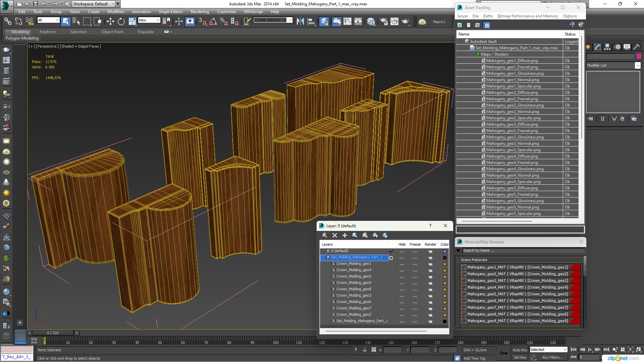
Task: Choose the Select and Scale tool
Action: point(132,21)
